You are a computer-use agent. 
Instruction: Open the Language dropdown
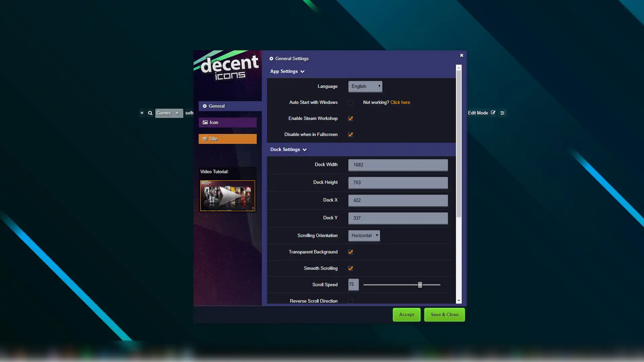tap(365, 86)
